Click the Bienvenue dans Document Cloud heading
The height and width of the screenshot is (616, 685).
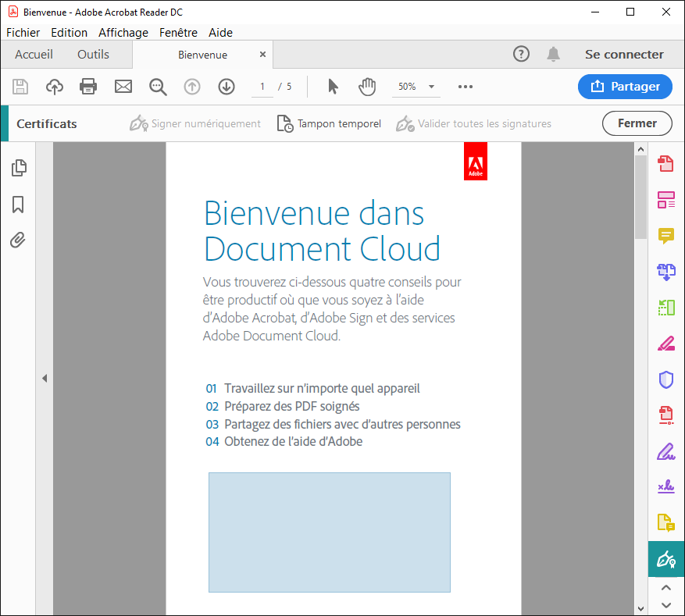[322, 231]
